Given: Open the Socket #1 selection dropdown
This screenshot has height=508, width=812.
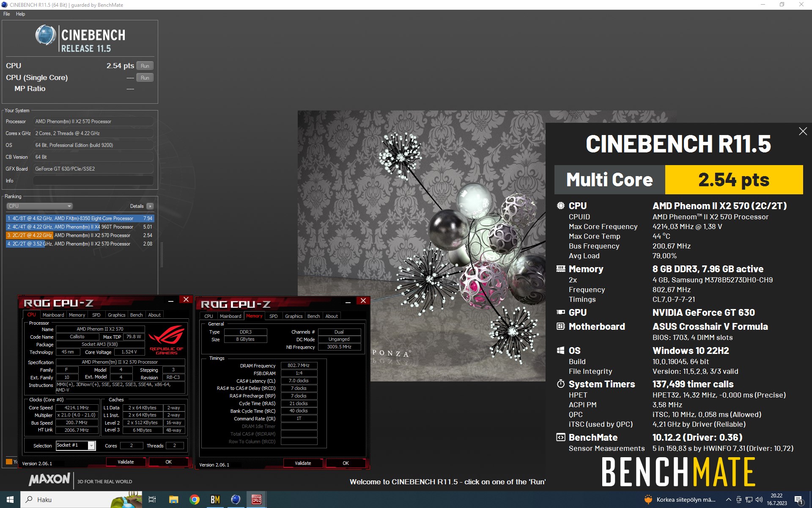Looking at the screenshot, I should pos(76,445).
